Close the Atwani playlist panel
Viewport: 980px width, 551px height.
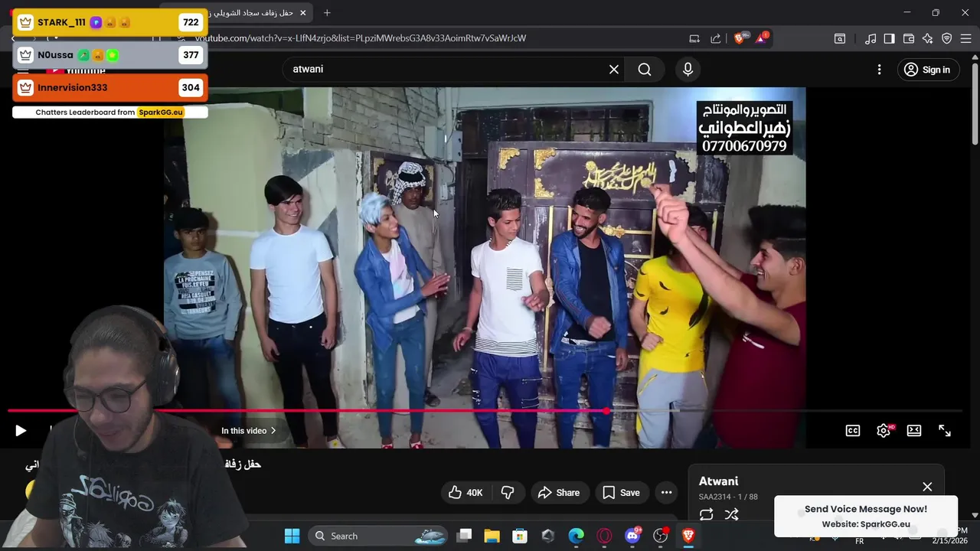[927, 487]
